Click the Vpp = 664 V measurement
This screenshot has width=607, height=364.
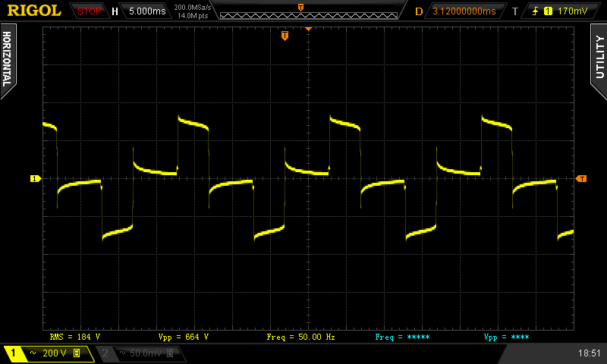pos(183,336)
